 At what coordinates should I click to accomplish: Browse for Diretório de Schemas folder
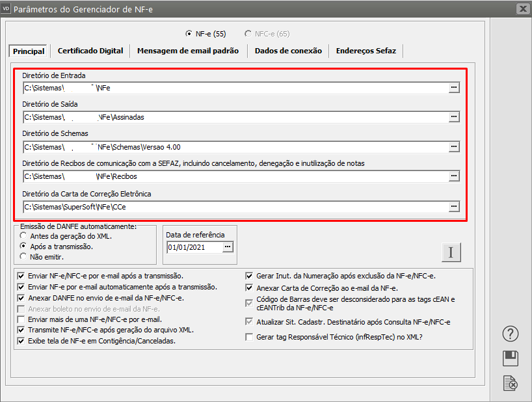coord(454,147)
